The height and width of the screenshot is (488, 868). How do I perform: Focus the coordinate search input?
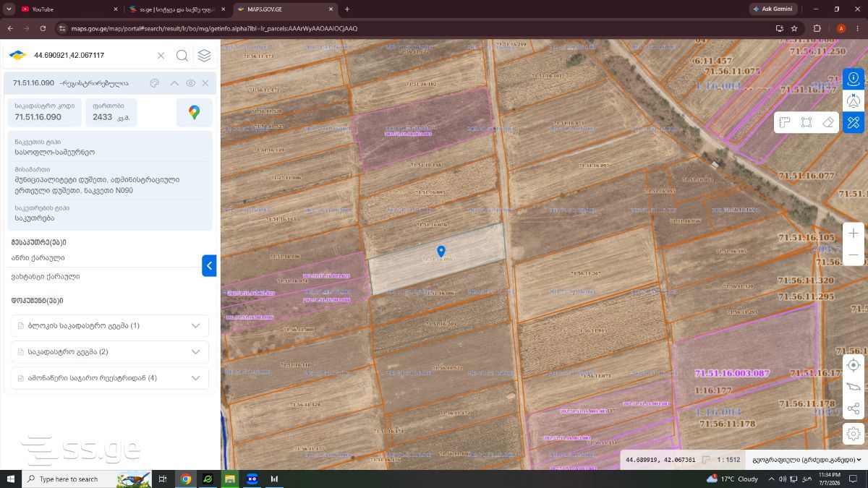pyautogui.click(x=93, y=56)
